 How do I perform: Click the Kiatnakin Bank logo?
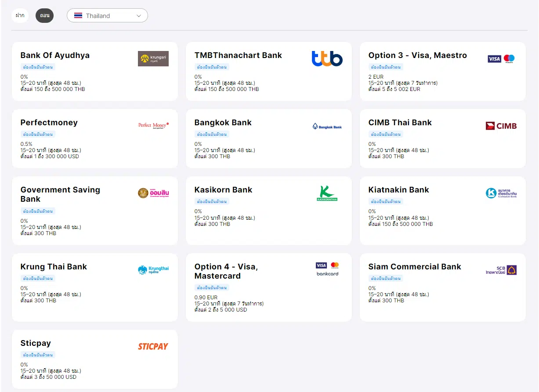(x=501, y=193)
